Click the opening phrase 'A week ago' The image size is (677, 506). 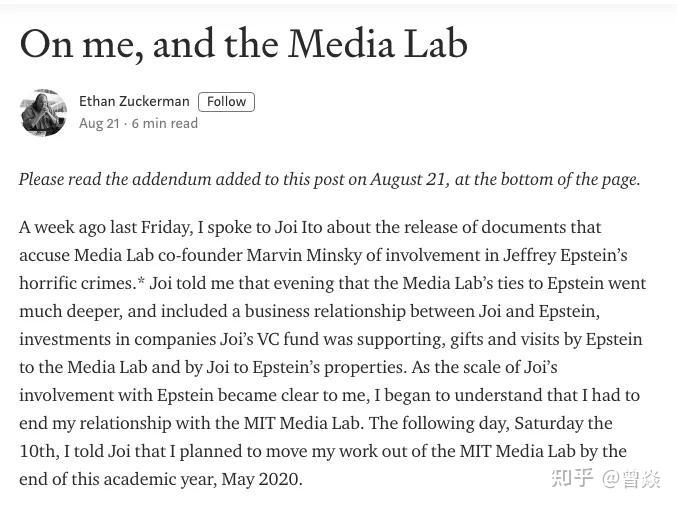(x=63, y=228)
